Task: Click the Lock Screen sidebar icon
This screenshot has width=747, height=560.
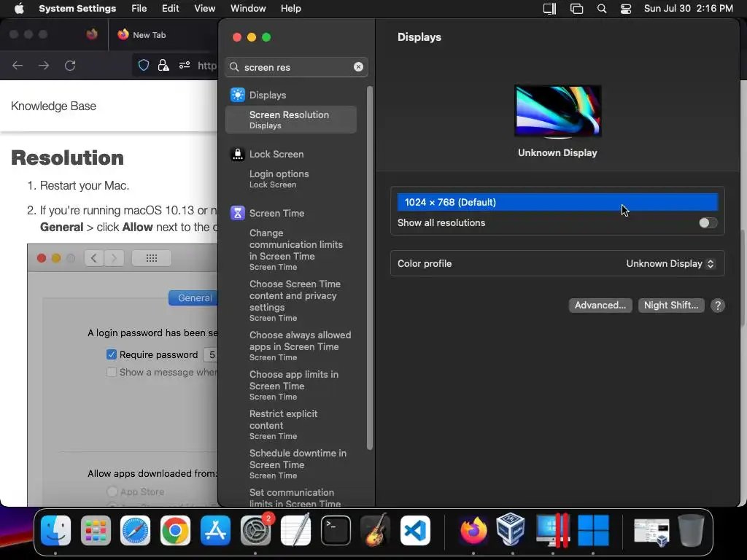Action: pos(237,154)
